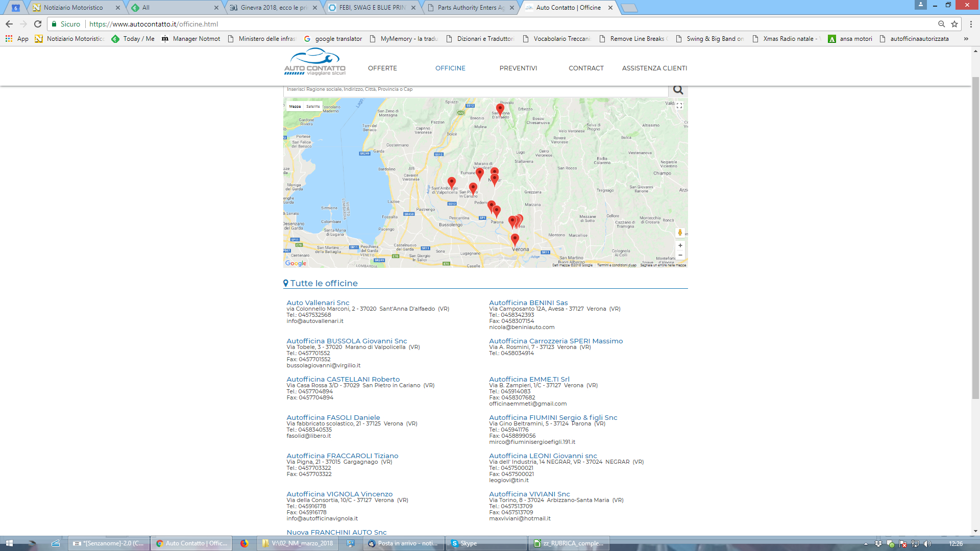The width and height of the screenshot is (980, 551).
Task: Switch map to Satellite view
Action: point(313,107)
